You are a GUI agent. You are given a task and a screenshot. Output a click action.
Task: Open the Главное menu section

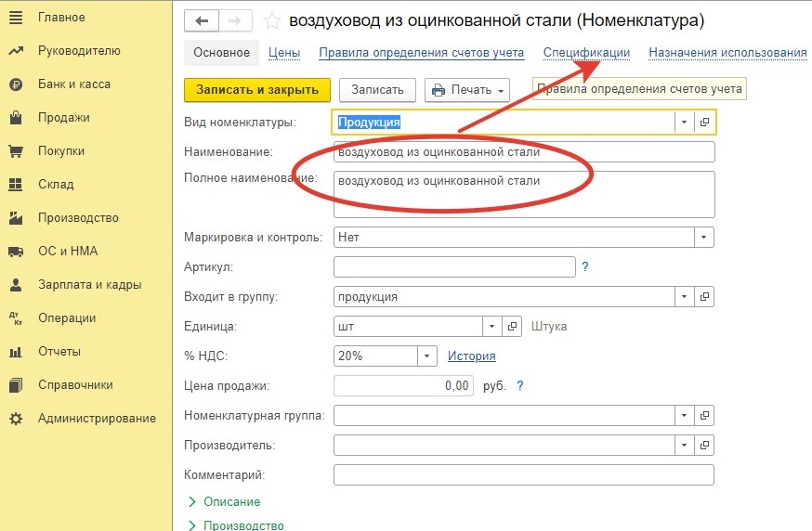[x=61, y=18]
